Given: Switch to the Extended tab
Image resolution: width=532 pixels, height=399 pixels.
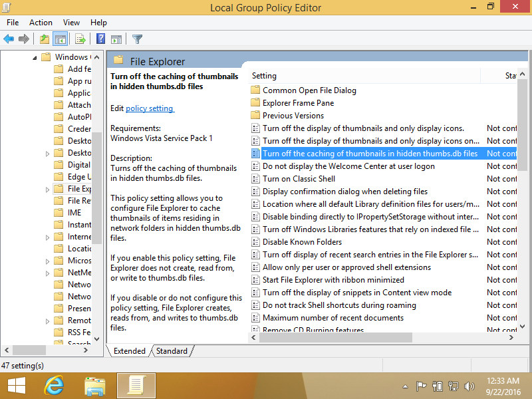Looking at the screenshot, I should point(129,351).
